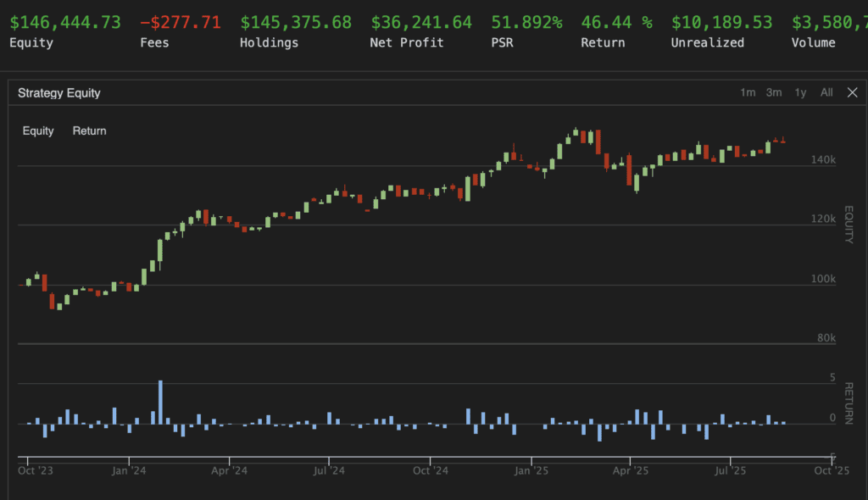Click the Jul '24 axis label
868x500 pixels.
pyautogui.click(x=329, y=470)
